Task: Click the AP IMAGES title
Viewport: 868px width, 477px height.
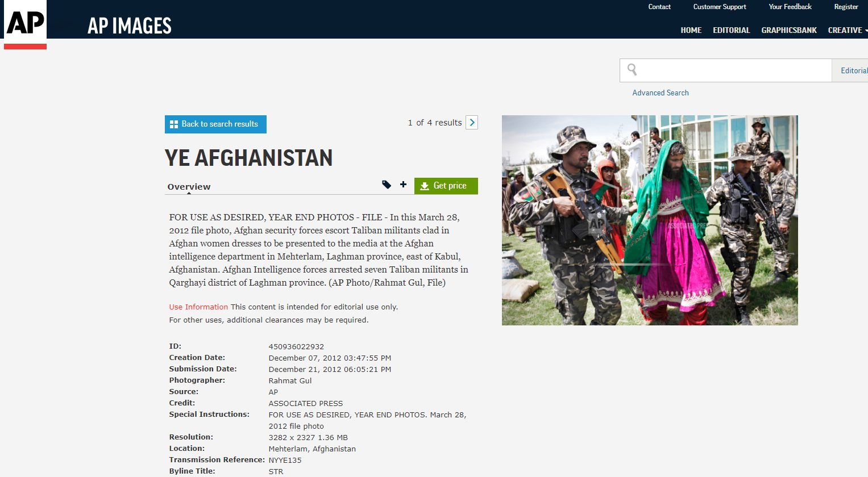Action: click(130, 26)
